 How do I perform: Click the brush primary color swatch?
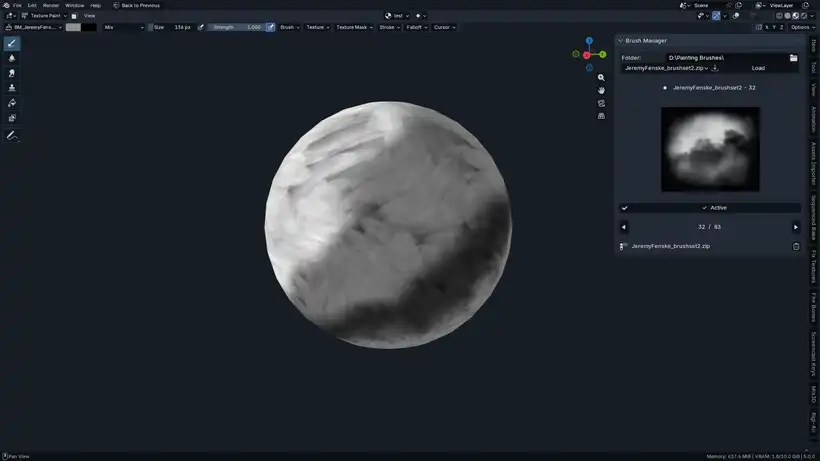73,27
